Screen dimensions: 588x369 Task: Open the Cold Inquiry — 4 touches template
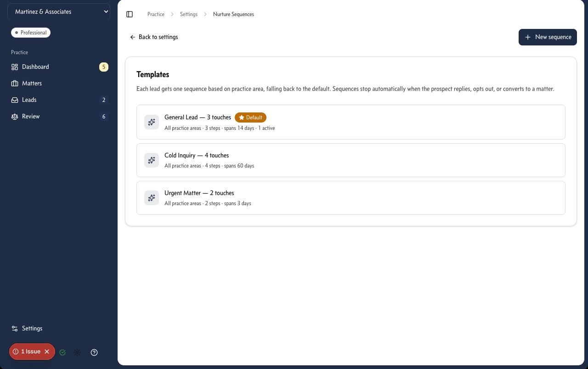[351, 160]
